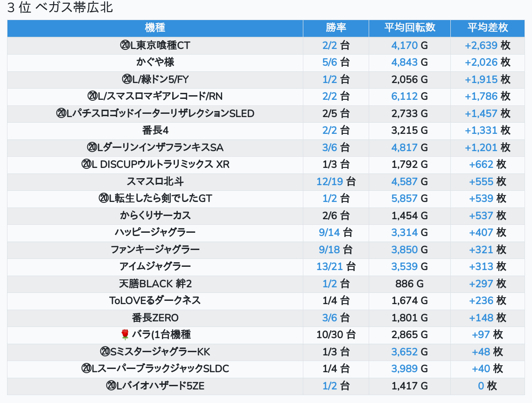This screenshot has width=532, height=403.
Task: Click the 5,857 G average spins value
Action: tap(410, 198)
